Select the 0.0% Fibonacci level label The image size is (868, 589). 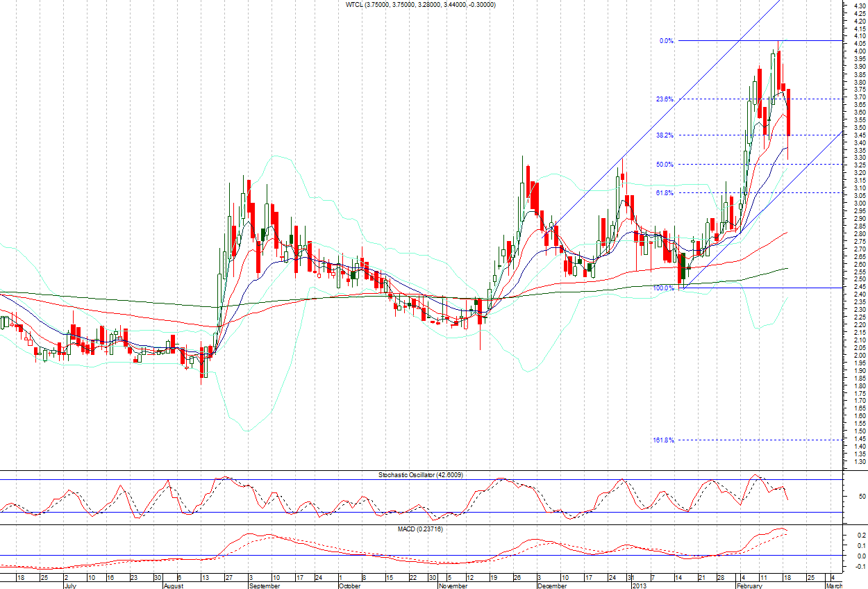coord(666,41)
